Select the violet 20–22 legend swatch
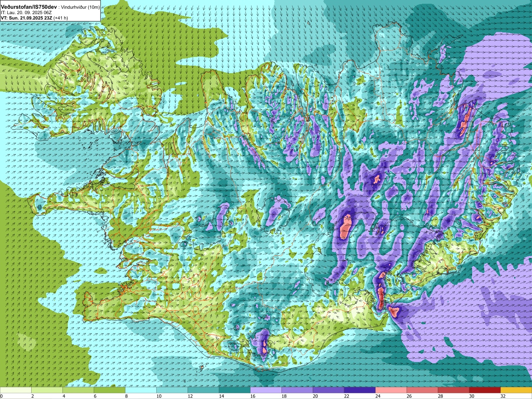The width and height of the screenshot is (532, 399). [328, 390]
